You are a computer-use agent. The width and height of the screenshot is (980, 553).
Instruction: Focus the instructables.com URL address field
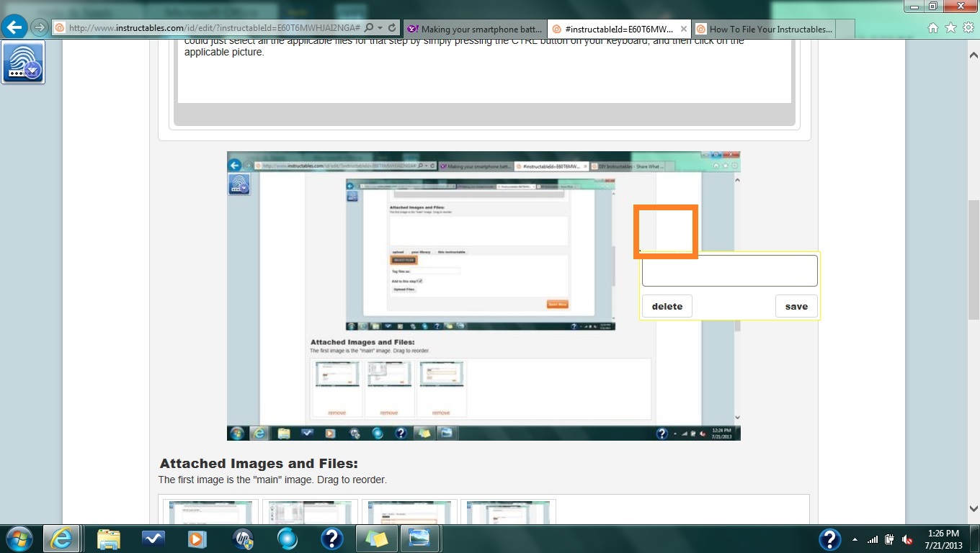[x=215, y=28]
